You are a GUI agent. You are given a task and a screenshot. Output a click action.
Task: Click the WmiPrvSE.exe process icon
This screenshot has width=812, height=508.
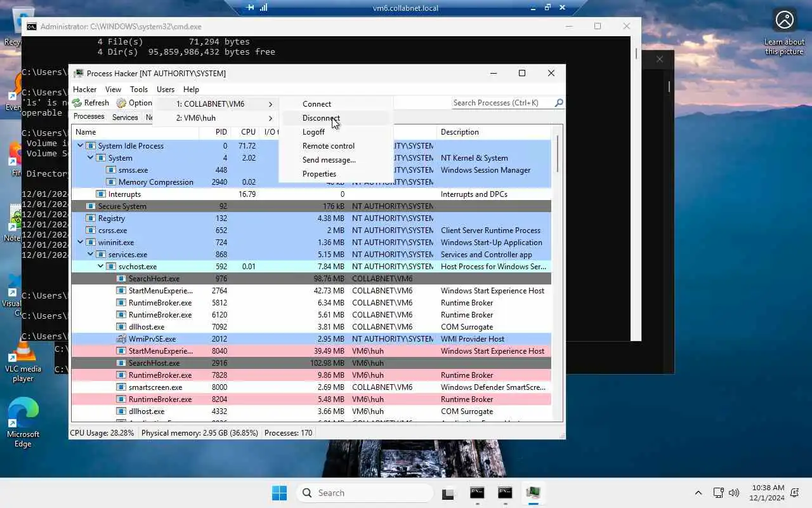(x=121, y=339)
